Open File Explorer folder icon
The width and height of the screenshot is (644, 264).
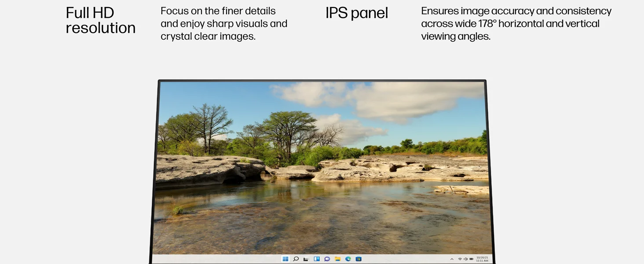coord(337,259)
